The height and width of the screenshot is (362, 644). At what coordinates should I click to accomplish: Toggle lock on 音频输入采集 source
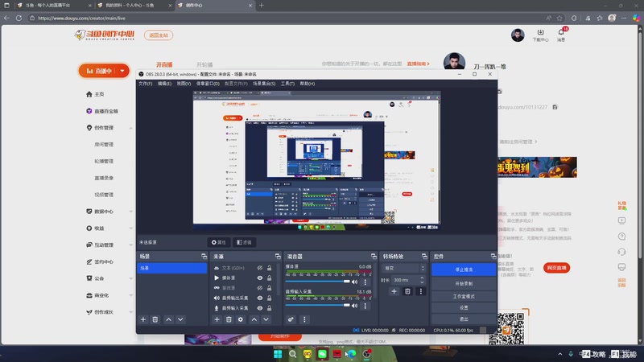tap(270, 308)
